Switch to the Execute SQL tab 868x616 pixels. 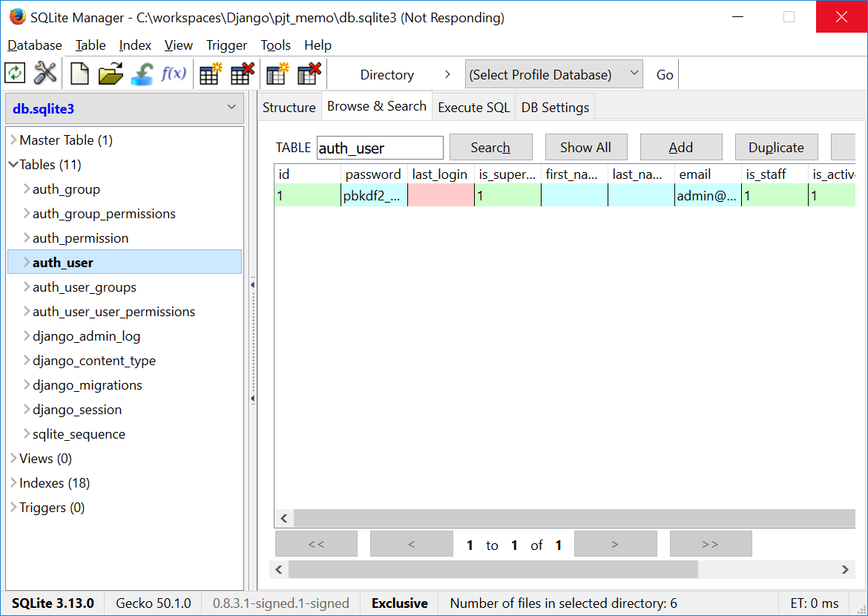pos(473,108)
